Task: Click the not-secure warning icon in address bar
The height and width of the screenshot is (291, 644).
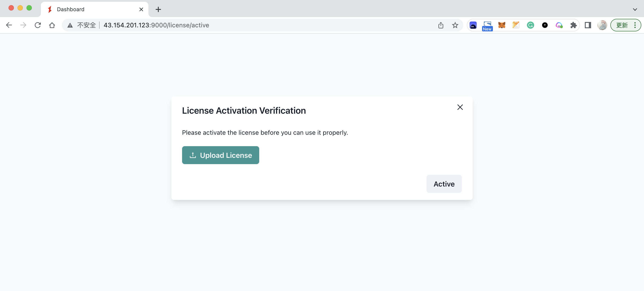Action: click(x=70, y=25)
